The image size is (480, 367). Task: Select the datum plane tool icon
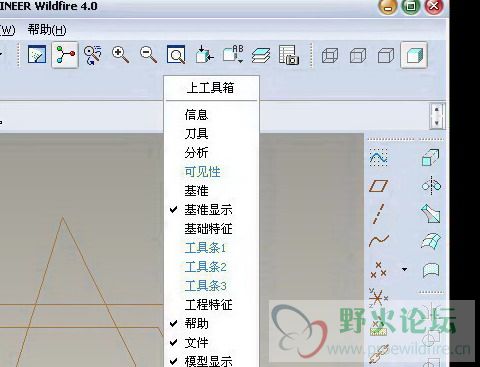click(x=379, y=186)
